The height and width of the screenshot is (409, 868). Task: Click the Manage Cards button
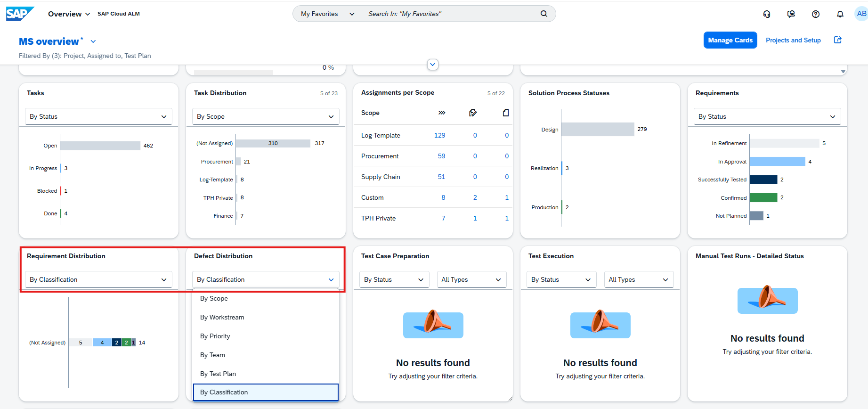coord(730,40)
